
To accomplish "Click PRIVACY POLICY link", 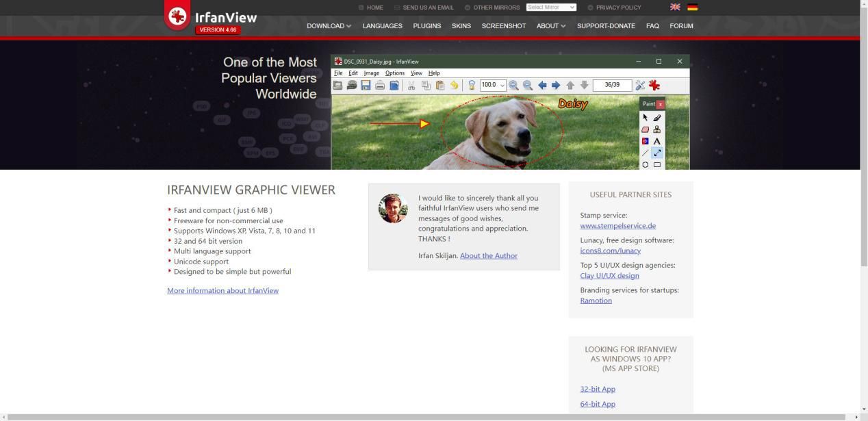I will tap(618, 8).
